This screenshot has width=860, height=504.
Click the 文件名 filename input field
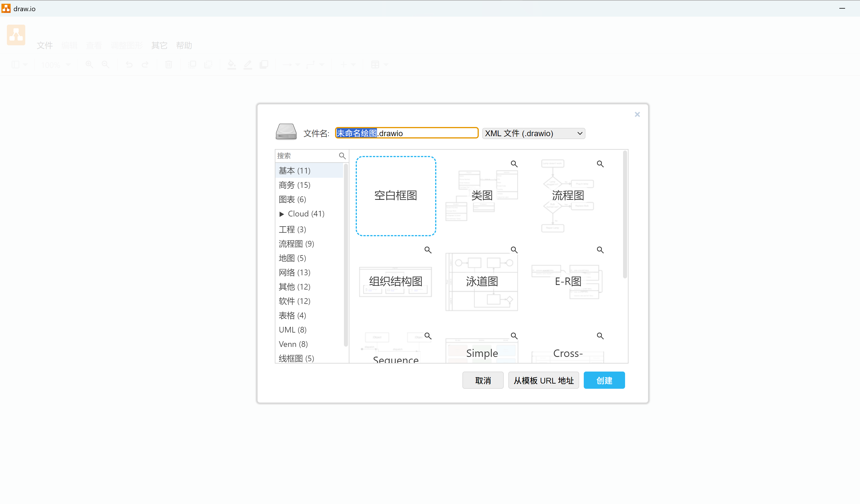coord(427,133)
